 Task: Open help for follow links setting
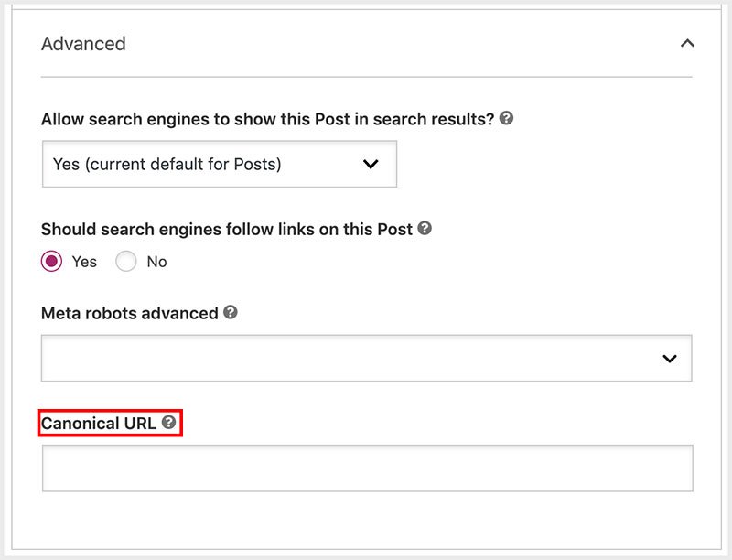point(425,228)
